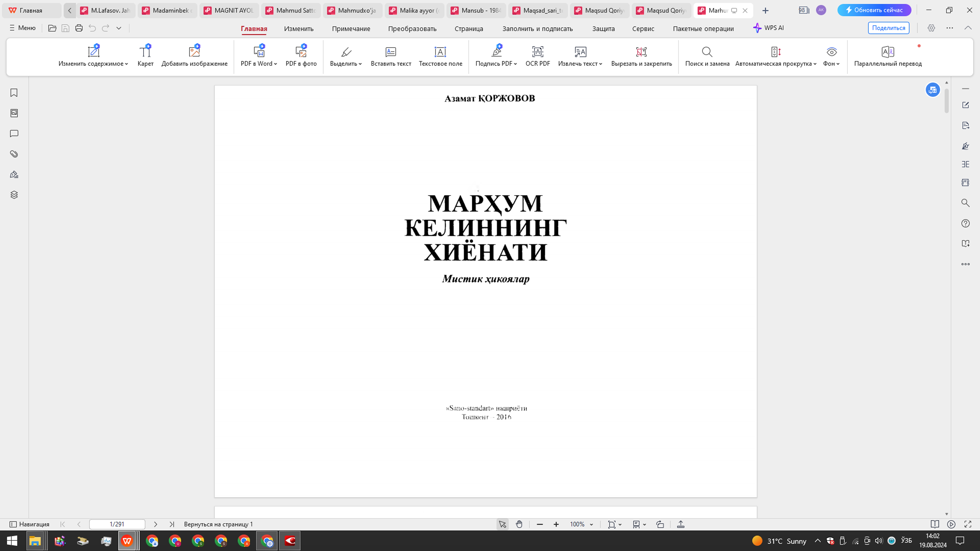
Task: Click the Поделиться button
Action: pos(888,28)
